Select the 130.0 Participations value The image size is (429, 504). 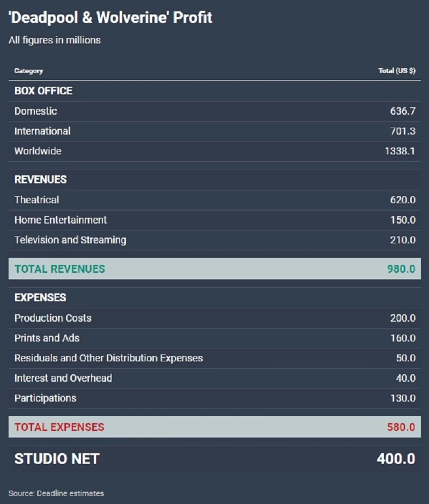click(403, 398)
